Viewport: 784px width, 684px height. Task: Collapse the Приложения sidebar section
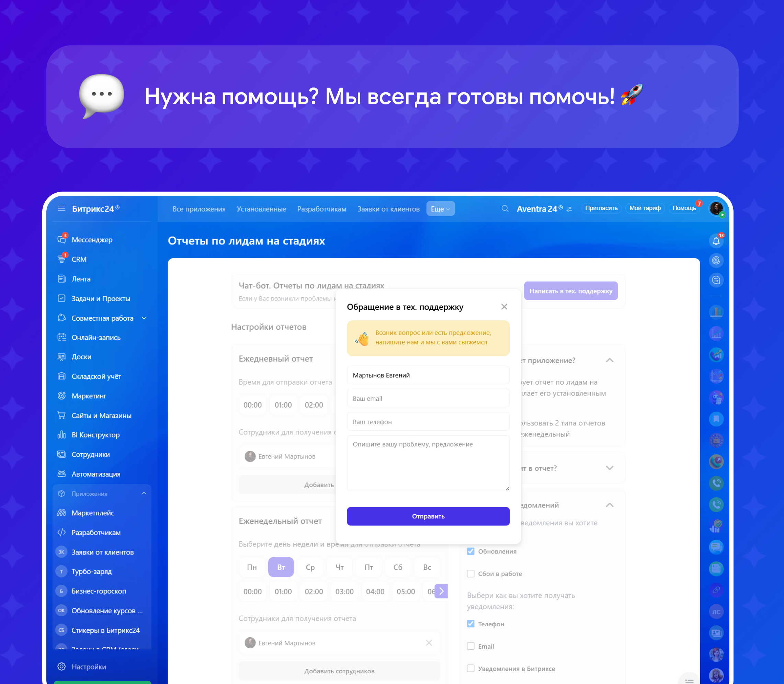click(x=144, y=493)
